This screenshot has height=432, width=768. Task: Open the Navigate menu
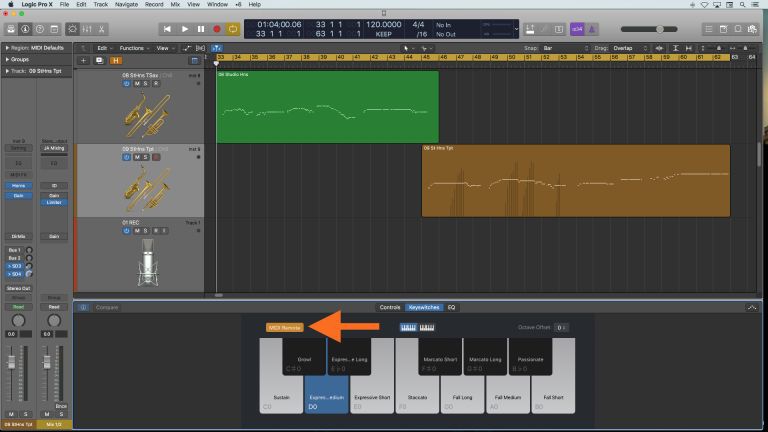pos(126,4)
